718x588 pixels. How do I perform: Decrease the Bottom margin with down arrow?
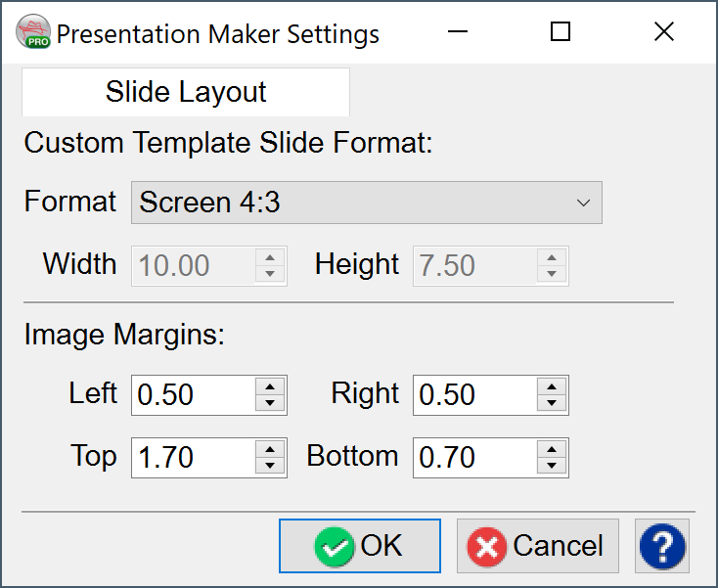point(553,466)
